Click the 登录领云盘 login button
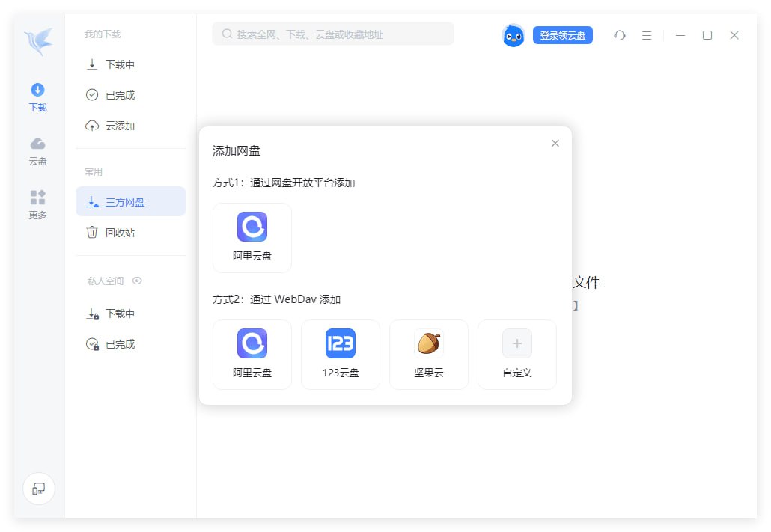Viewport: 771px width, 532px height. click(563, 35)
